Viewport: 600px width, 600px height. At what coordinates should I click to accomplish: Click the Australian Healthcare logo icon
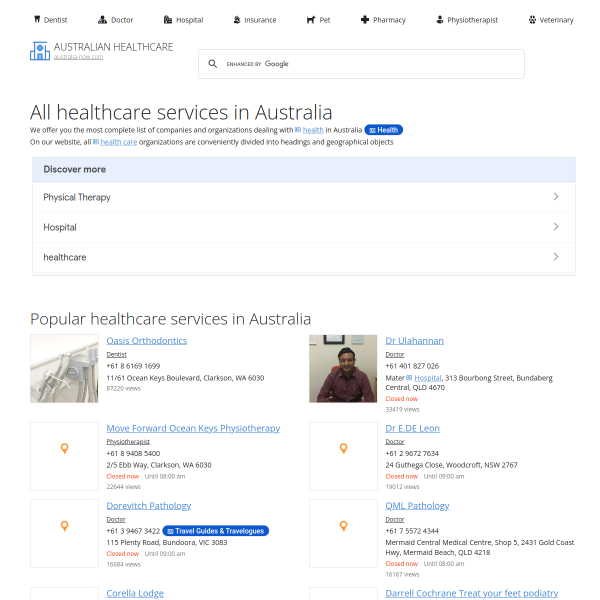[x=40, y=51]
